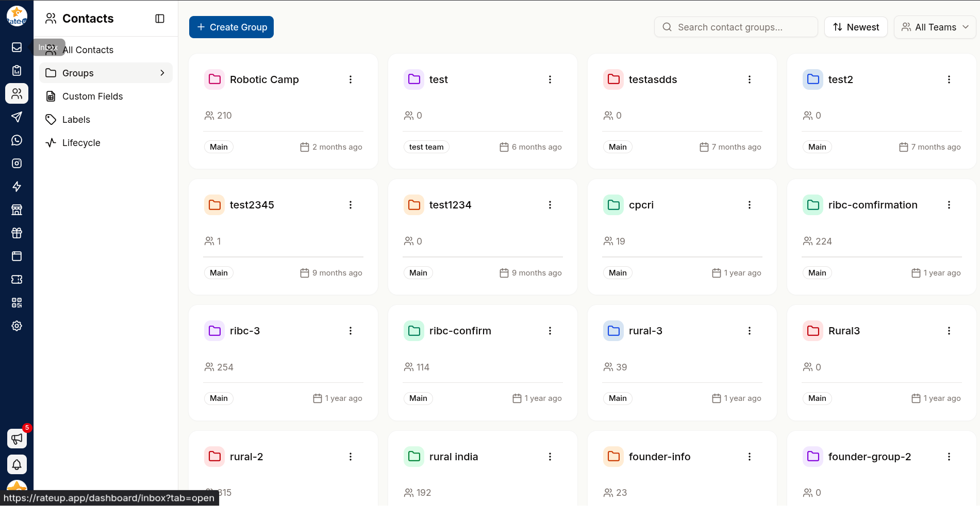Image resolution: width=980 pixels, height=517 pixels.
Task: Click the test team tag on test card
Action: [426, 147]
